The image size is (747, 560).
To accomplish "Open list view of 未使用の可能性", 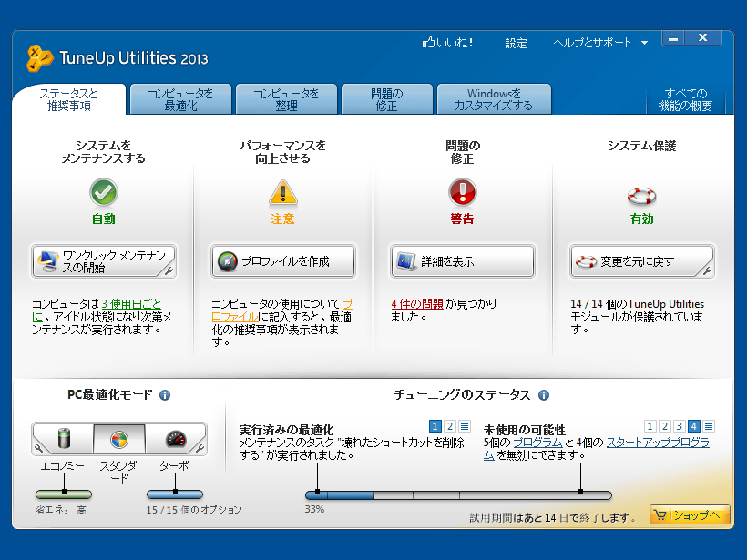I will [x=709, y=426].
